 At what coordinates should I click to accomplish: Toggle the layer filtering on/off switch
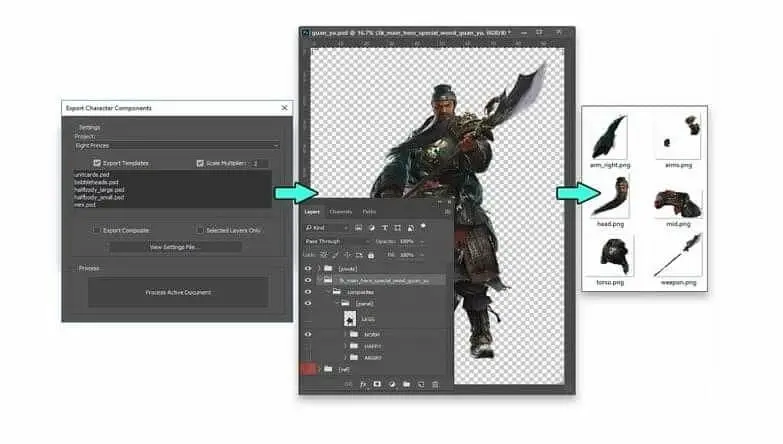pyautogui.click(x=423, y=227)
